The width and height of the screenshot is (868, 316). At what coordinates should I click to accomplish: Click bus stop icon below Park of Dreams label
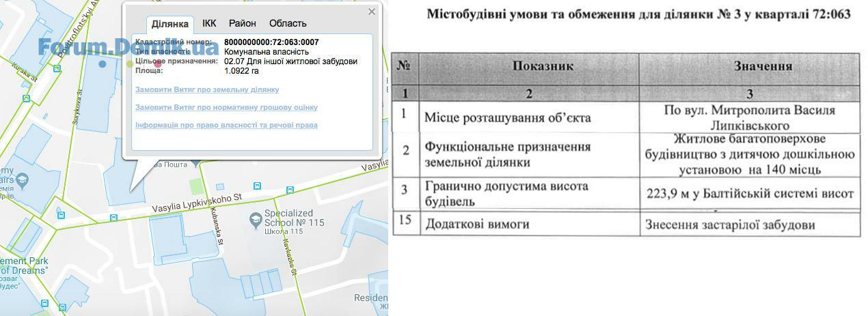coord(45,303)
